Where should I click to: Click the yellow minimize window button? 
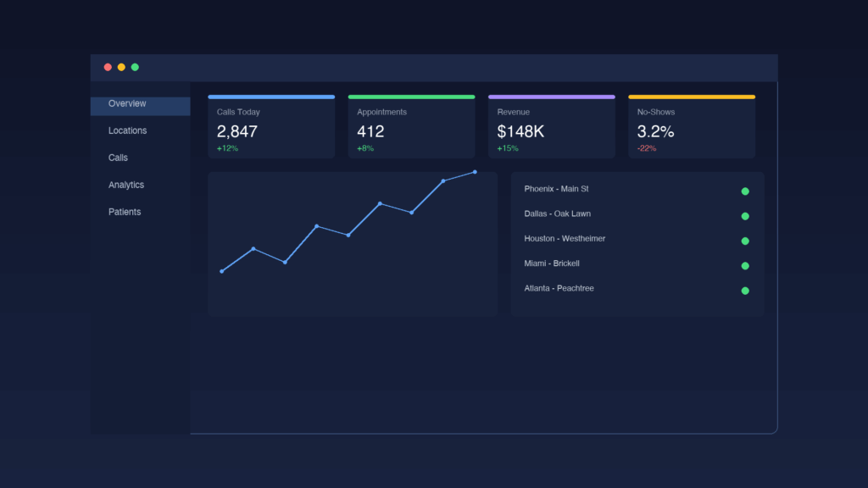(x=121, y=67)
